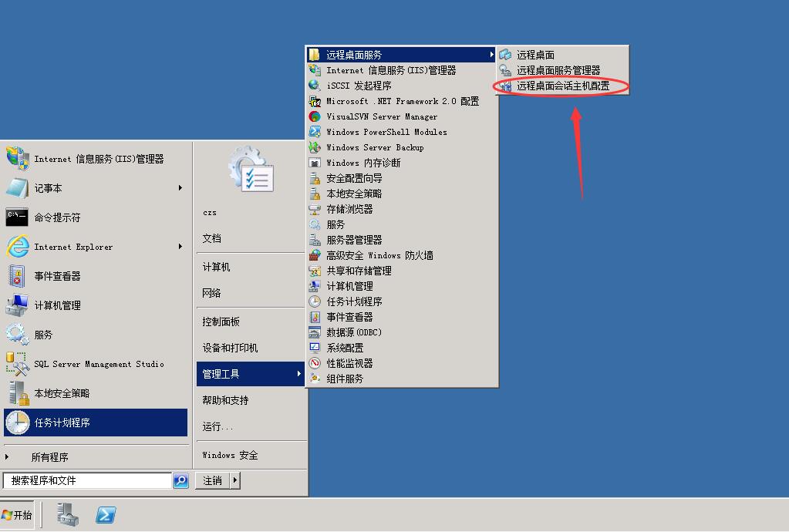Open 事件查看器 in the Administrative Tools submenu

click(401, 317)
